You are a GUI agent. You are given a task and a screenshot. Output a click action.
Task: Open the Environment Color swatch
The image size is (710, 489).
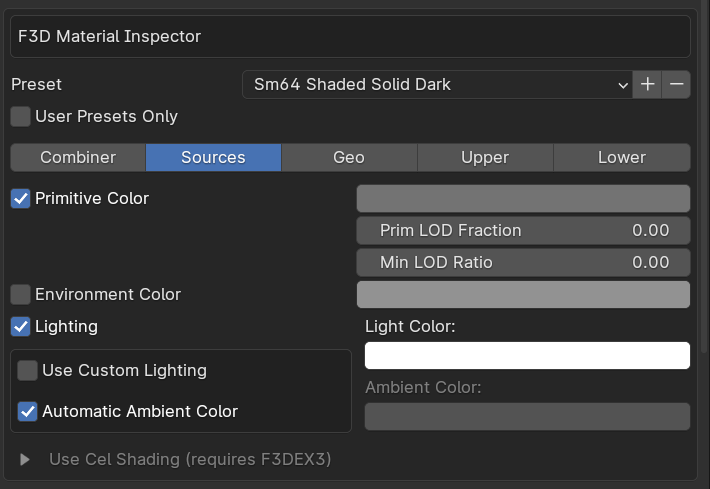523,294
